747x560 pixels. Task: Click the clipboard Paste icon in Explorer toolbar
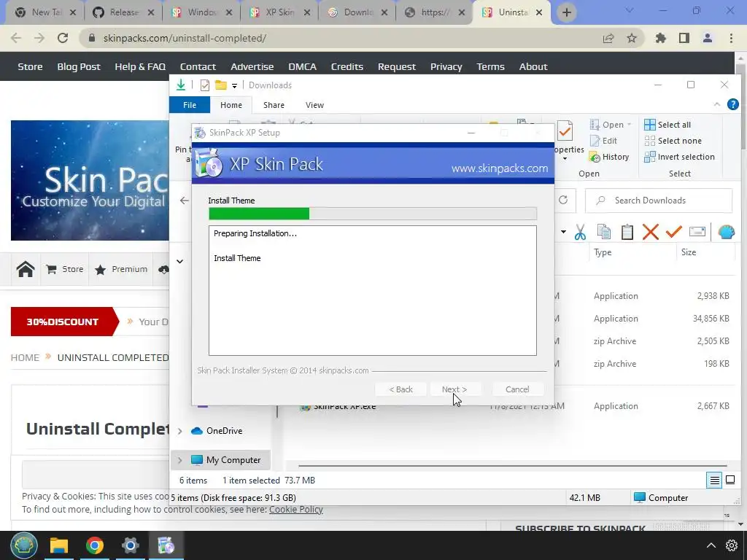[x=627, y=232]
